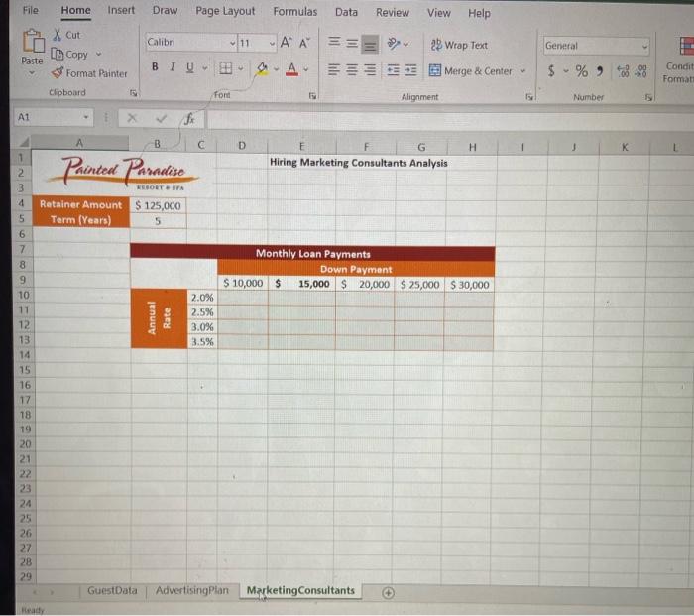Viewport: 694px width, 616px height.
Task: Decrease font size with smaller A
Action: click(x=304, y=43)
